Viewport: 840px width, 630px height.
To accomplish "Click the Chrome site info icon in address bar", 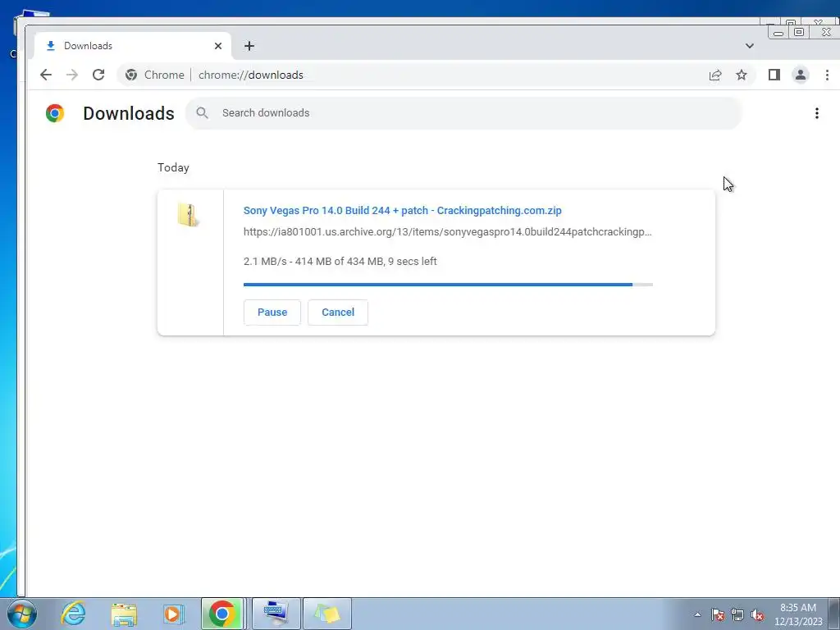I will point(131,75).
